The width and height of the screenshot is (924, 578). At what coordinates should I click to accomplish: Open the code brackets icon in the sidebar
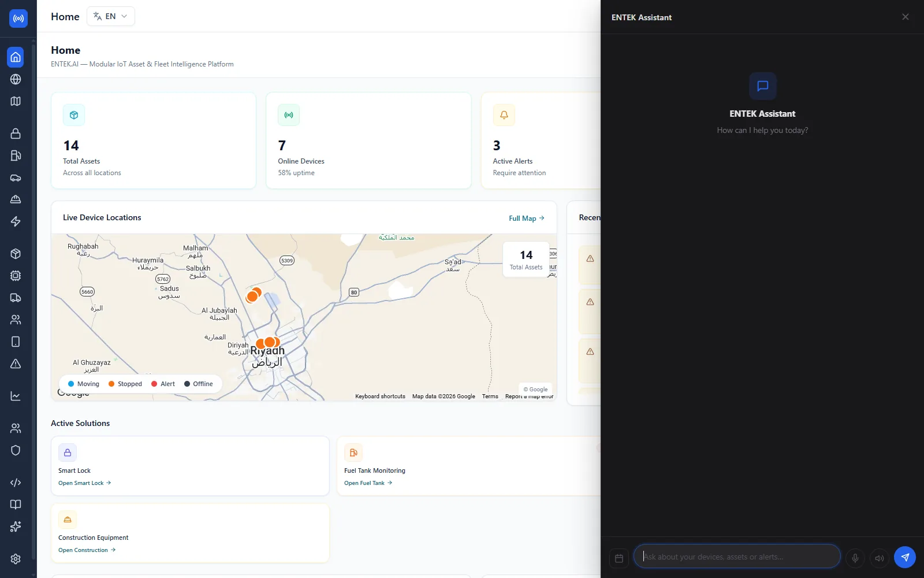[x=16, y=483]
